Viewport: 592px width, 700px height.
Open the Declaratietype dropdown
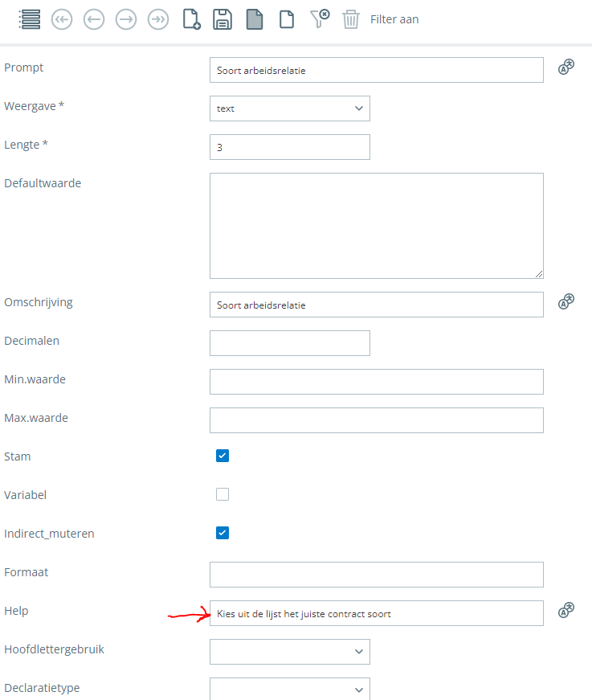click(x=289, y=689)
